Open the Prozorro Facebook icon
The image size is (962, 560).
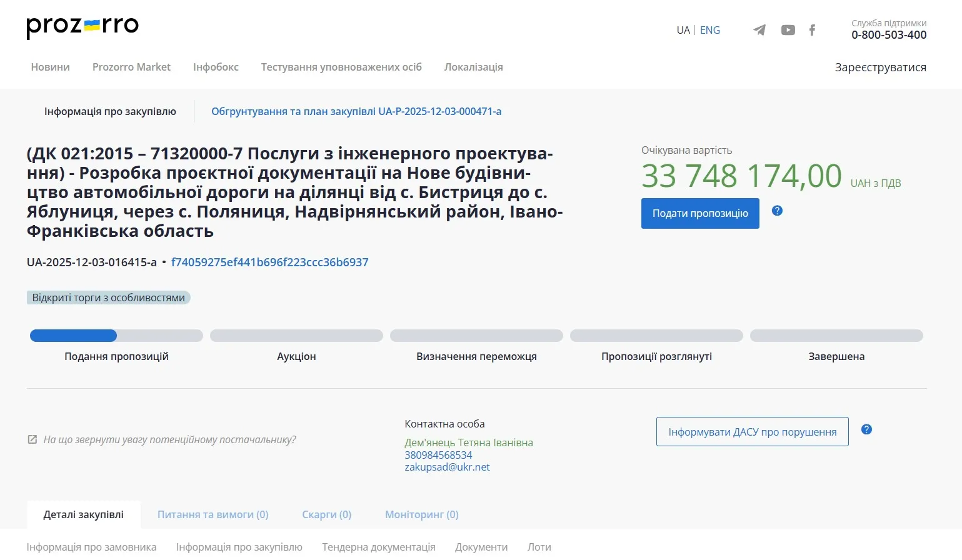click(x=812, y=29)
